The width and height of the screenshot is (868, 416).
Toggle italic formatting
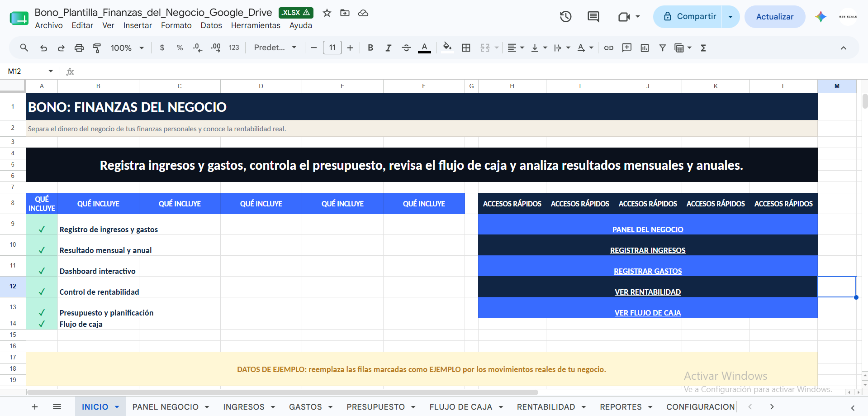pos(388,48)
